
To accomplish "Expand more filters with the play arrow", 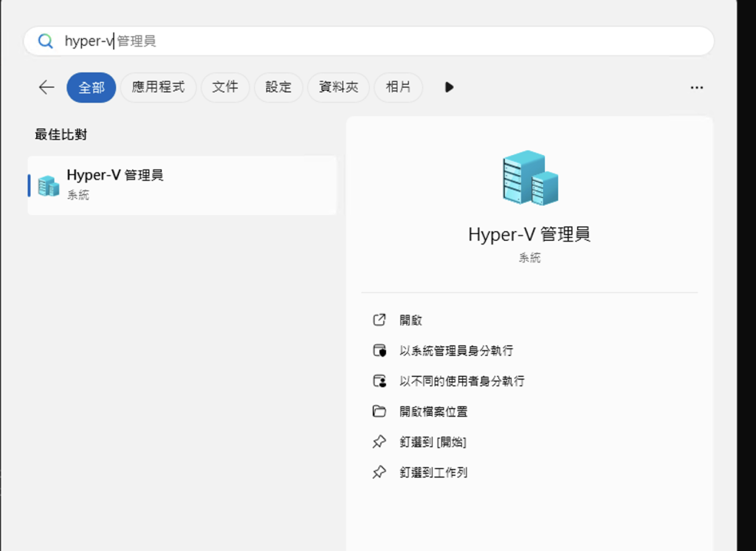I will click(449, 87).
